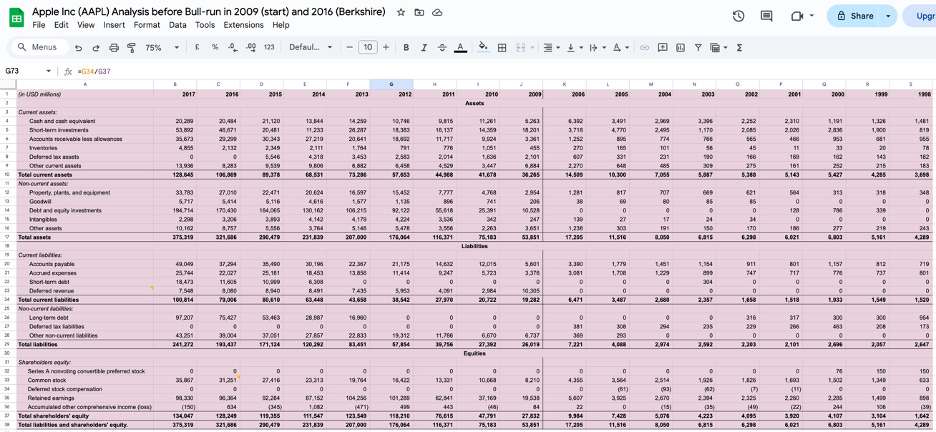The width and height of the screenshot is (936, 432).
Task: Activate the paint format tool
Action: 131,47
